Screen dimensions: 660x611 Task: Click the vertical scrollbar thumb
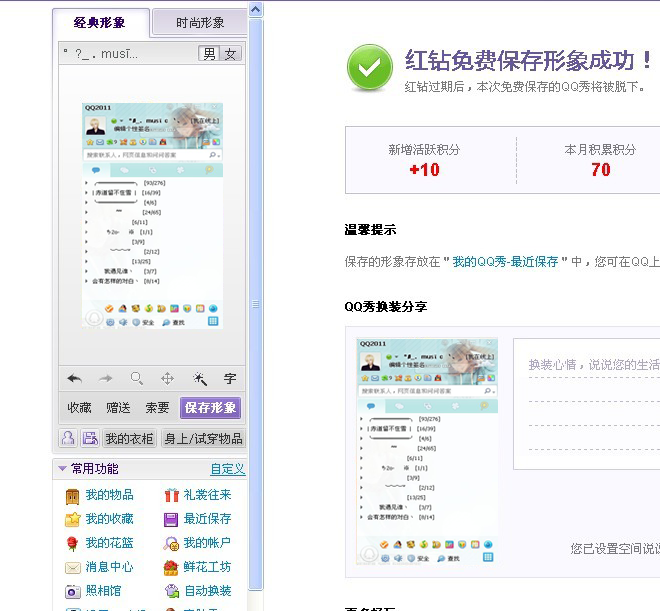(x=255, y=304)
